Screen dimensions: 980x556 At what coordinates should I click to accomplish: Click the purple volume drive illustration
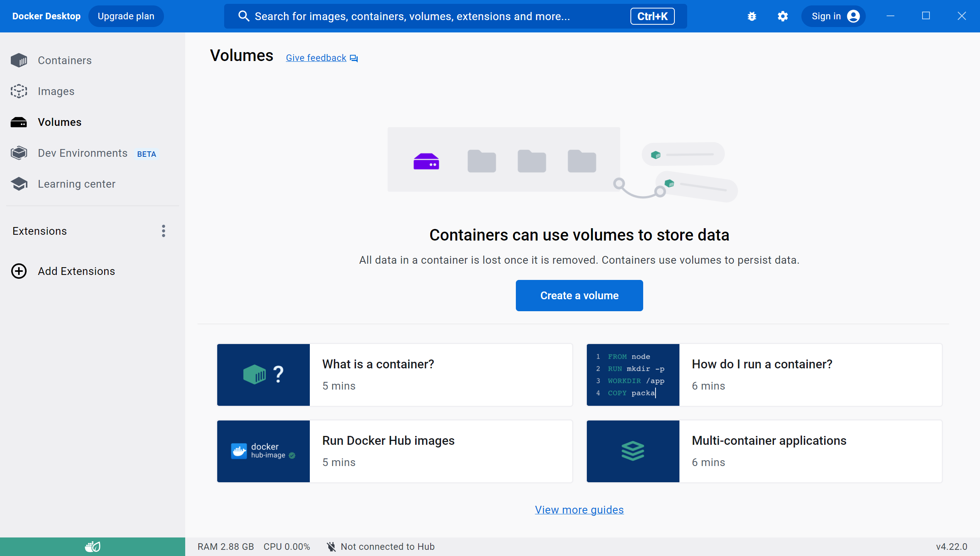(x=426, y=161)
